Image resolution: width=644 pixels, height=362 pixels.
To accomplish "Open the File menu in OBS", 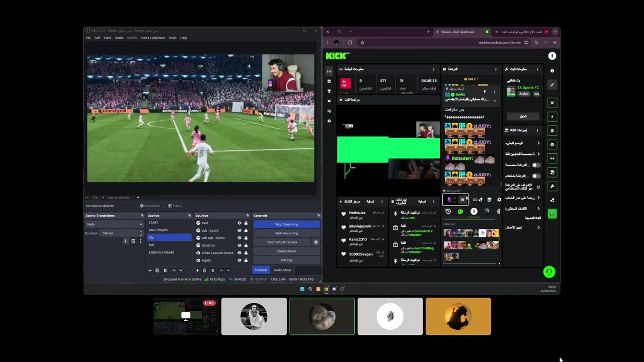I will click(88, 38).
